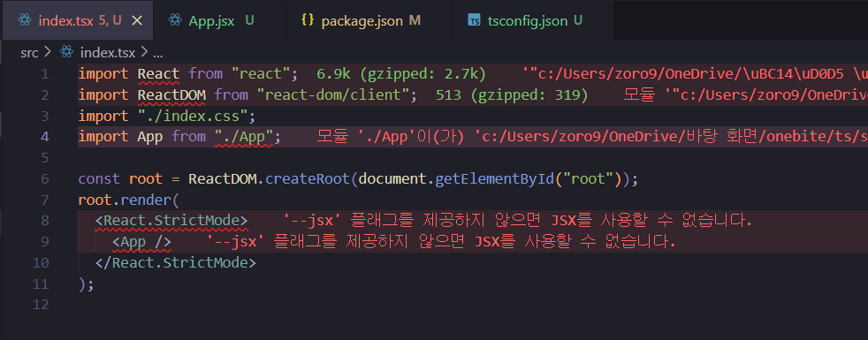The image size is (868, 340).
Task: Click the "root" string argument on line 6
Action: (588, 179)
